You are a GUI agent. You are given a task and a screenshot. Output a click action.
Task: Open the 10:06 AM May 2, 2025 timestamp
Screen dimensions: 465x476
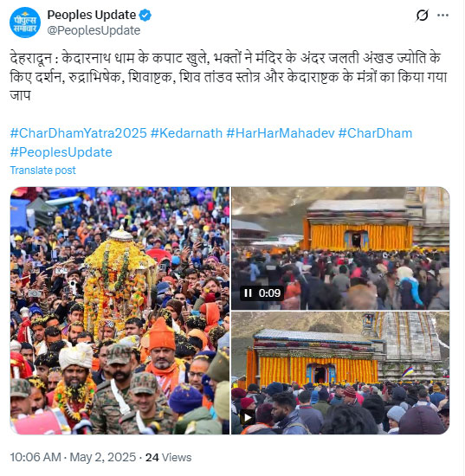point(73,458)
